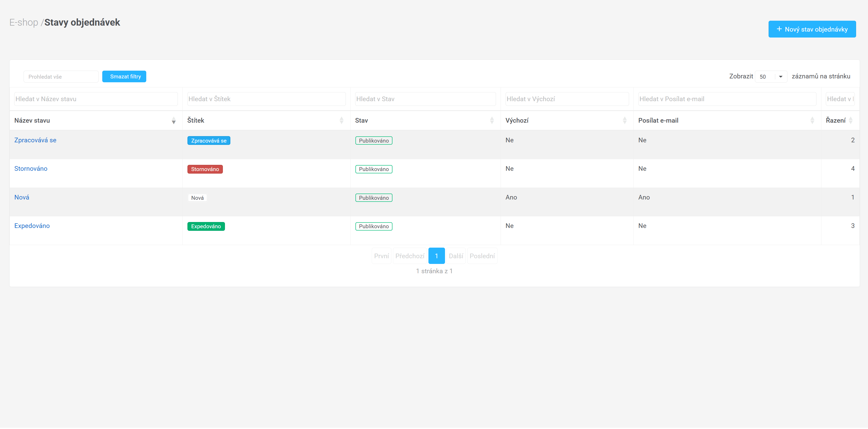Navigate to E-shop breadcrumb

pyautogui.click(x=24, y=23)
